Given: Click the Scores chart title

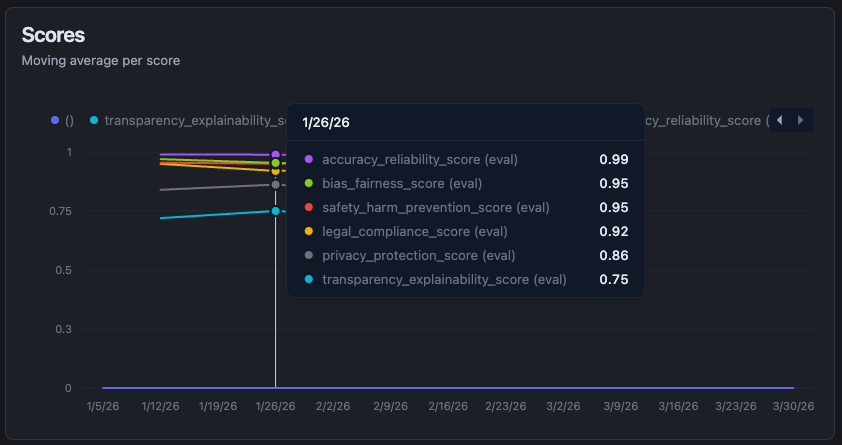Looking at the screenshot, I should 53,35.
